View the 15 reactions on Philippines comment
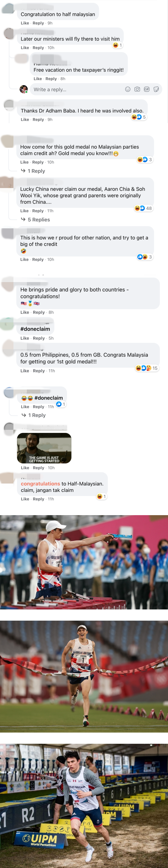 coord(147,368)
